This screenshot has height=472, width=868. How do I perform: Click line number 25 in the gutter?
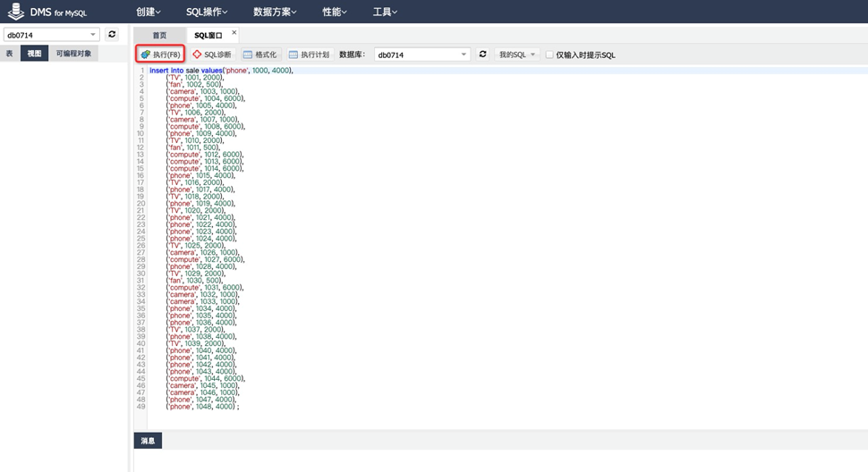[141, 239]
